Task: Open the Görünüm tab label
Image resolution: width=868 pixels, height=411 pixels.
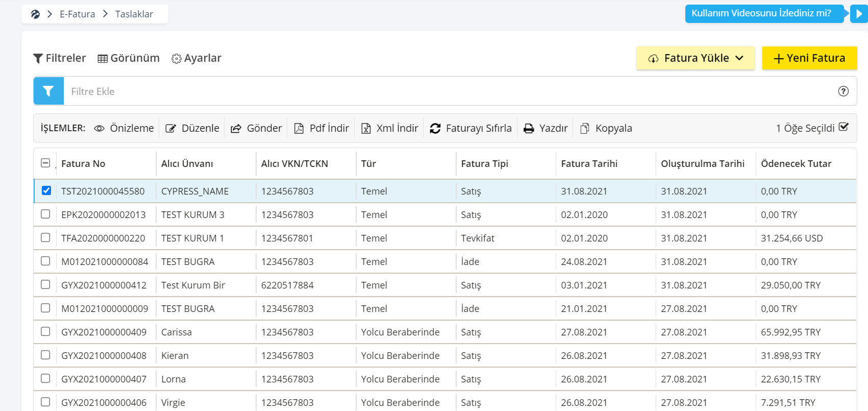Action: 135,58
